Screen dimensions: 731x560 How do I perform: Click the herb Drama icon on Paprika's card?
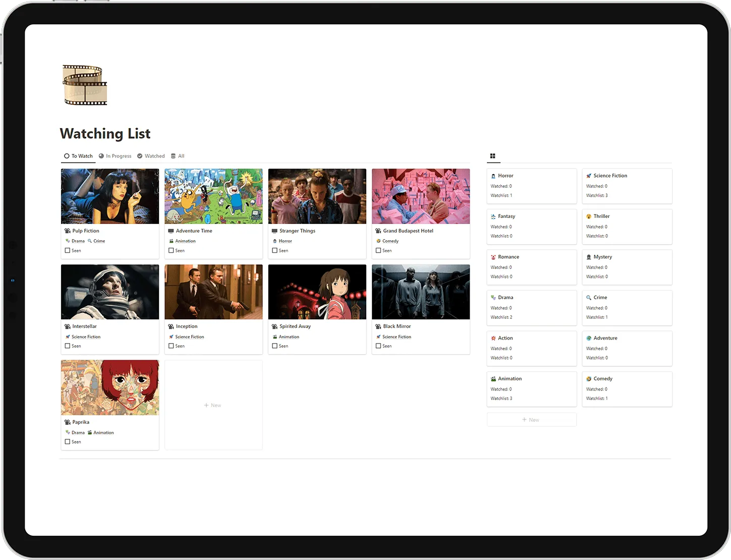click(68, 432)
